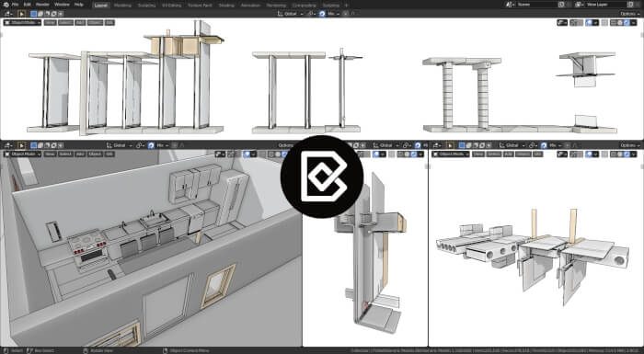
Task: Toggle X-ray in the top viewport header
Action: point(604,23)
